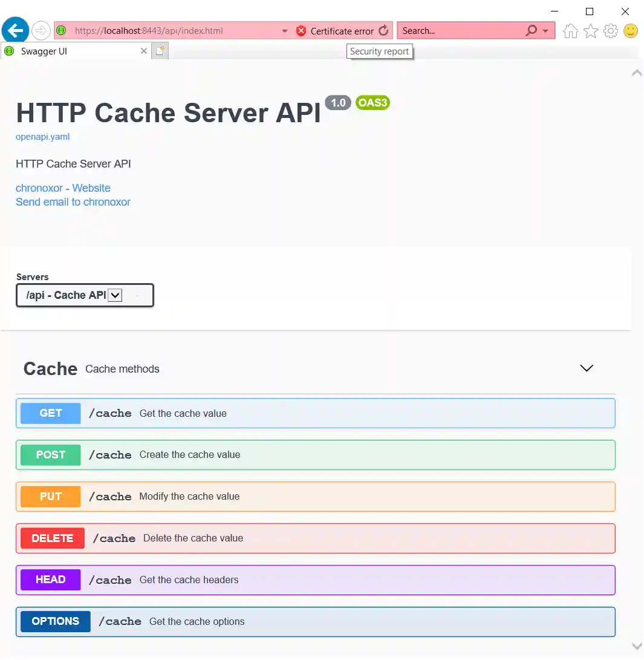644x660 pixels.
Task: Click the search magnifier icon
Action: [530, 30]
